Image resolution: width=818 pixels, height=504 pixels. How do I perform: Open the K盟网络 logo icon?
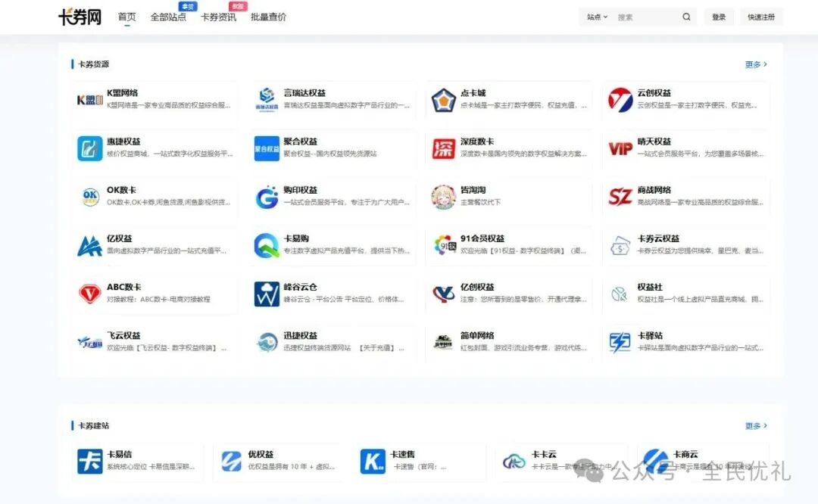pos(89,100)
